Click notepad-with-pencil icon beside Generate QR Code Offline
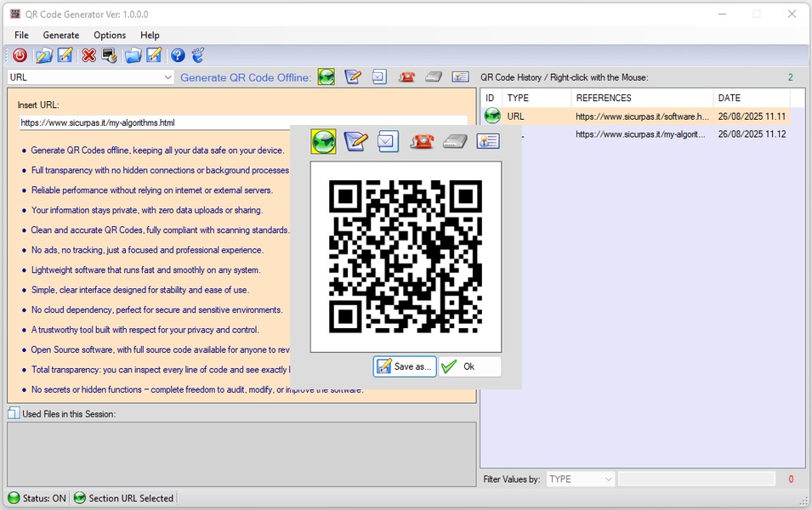Screen dimensions: 812x510 click(x=353, y=77)
